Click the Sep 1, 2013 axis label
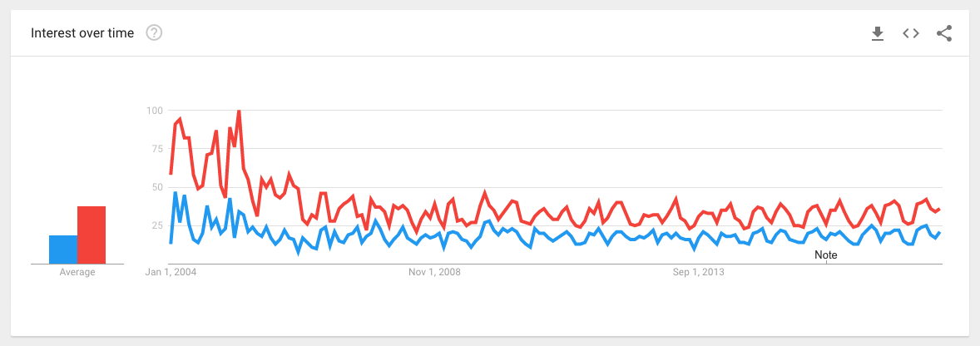The image size is (980, 346). [x=699, y=272]
